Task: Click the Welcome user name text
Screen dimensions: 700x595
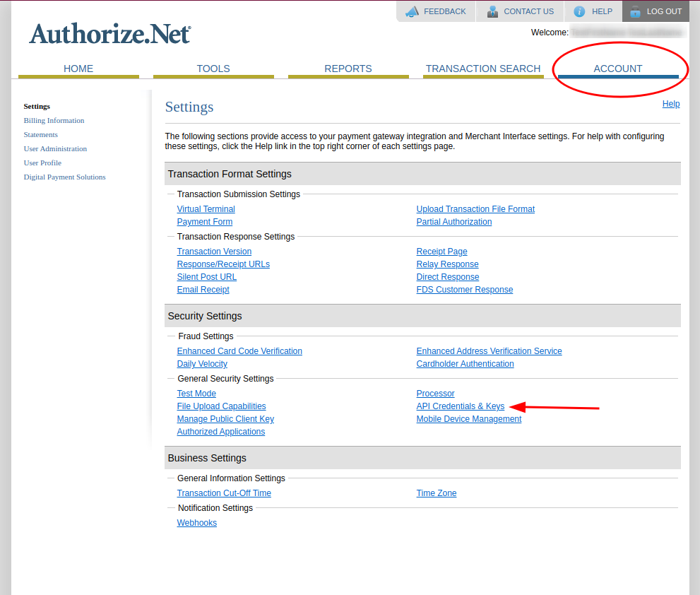Action: coord(627,33)
